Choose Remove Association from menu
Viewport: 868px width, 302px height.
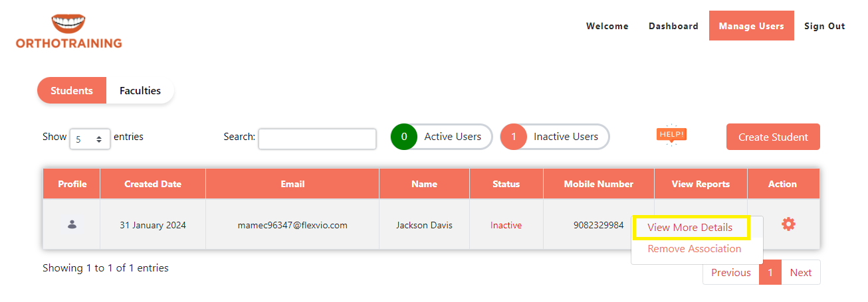coord(694,249)
